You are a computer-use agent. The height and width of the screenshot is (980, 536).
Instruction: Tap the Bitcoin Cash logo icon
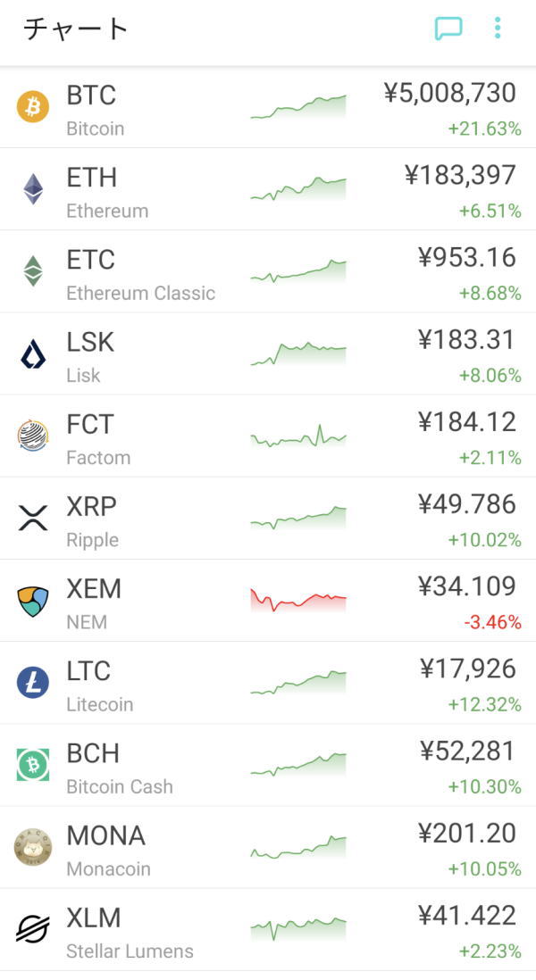[33, 765]
